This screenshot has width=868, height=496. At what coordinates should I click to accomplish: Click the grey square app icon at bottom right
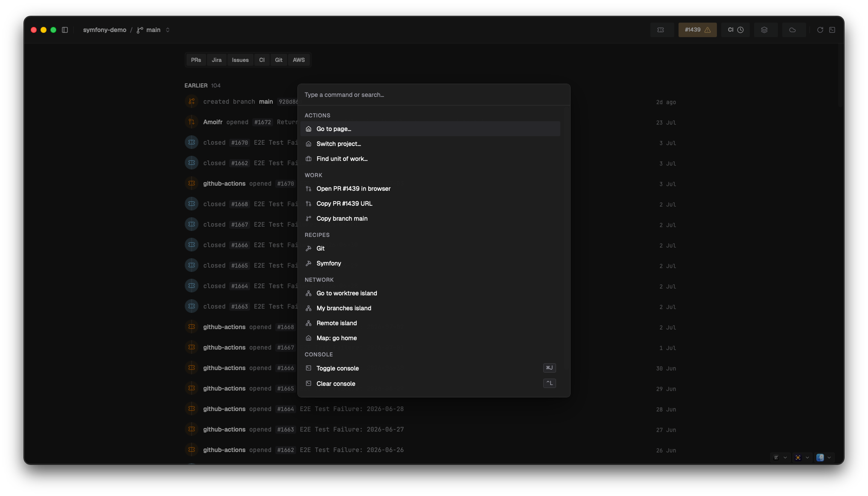click(x=776, y=458)
